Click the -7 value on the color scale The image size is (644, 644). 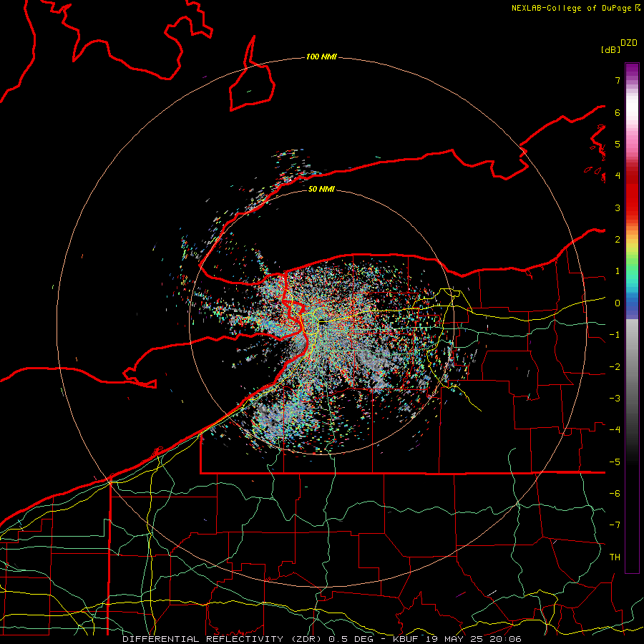point(615,525)
